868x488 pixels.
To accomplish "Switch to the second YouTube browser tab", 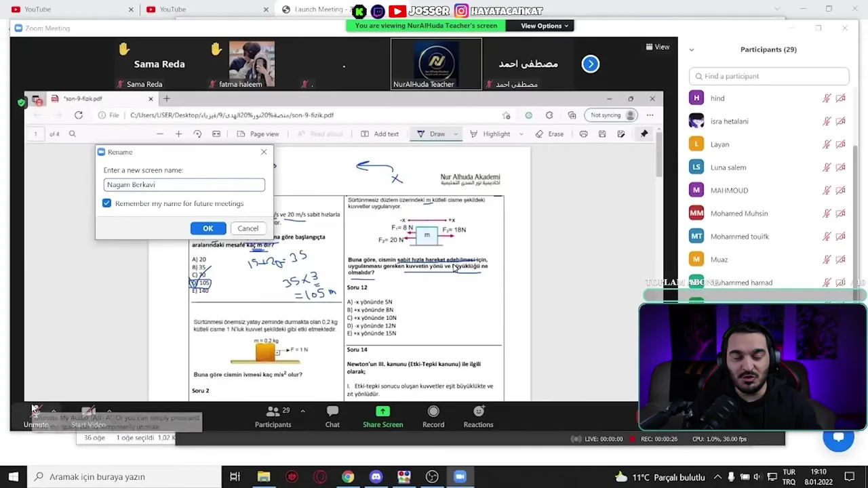I will (x=206, y=9).
